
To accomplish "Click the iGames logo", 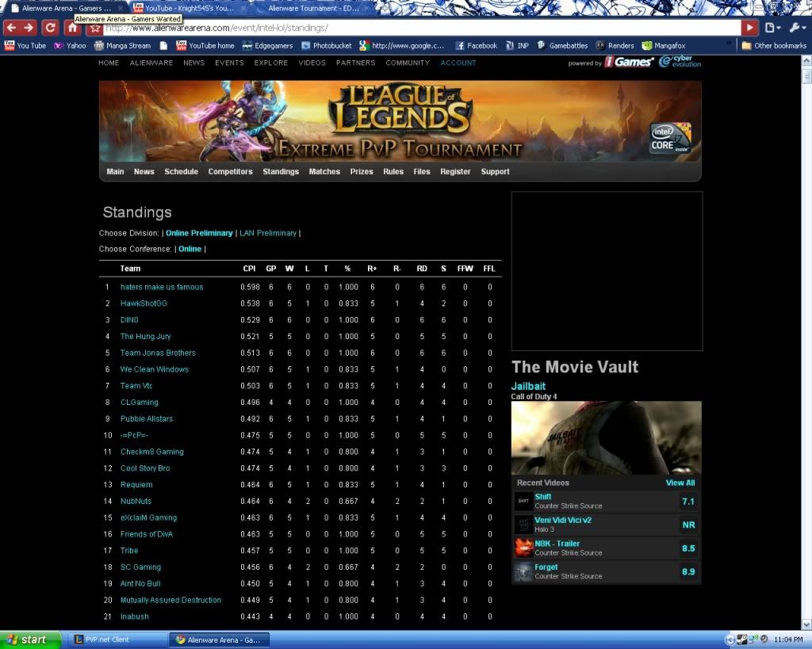I will (629, 62).
